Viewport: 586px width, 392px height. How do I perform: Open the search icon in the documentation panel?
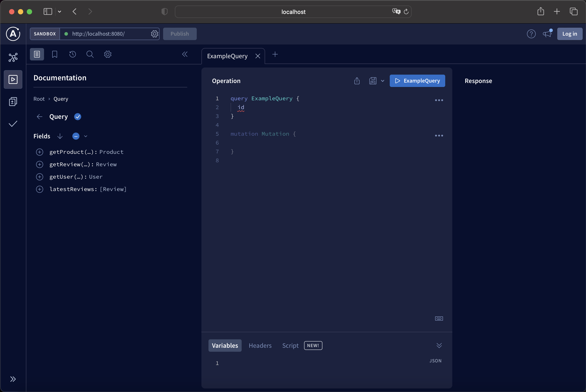click(x=90, y=54)
